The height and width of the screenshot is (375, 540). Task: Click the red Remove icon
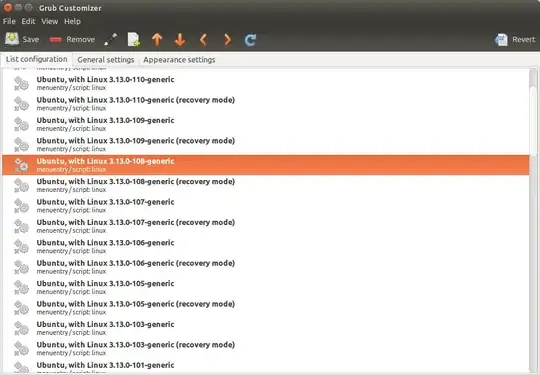[55, 40]
